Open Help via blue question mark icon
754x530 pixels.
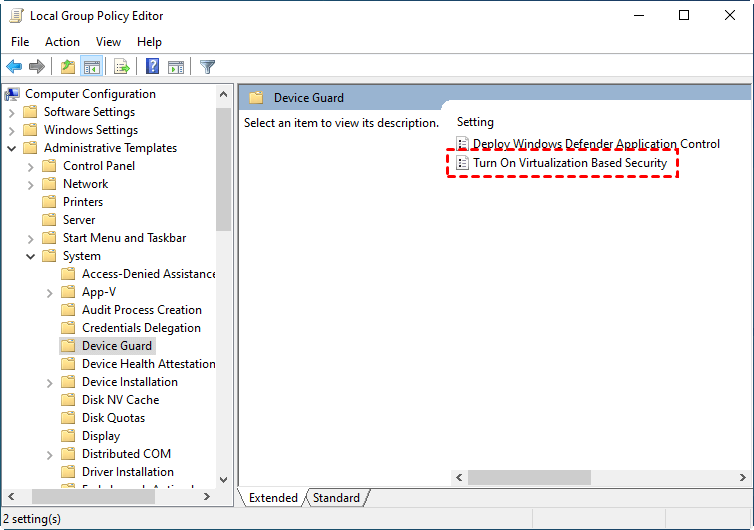point(153,67)
